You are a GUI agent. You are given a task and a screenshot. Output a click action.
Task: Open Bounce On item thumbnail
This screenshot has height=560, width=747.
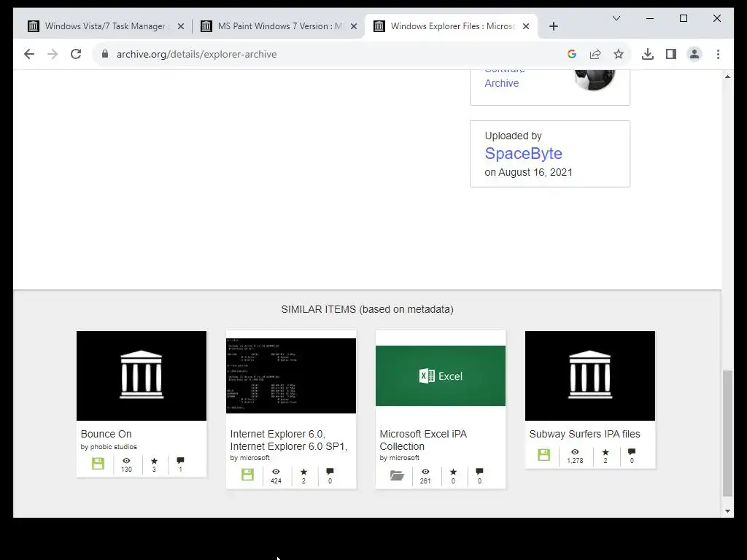coord(142,376)
